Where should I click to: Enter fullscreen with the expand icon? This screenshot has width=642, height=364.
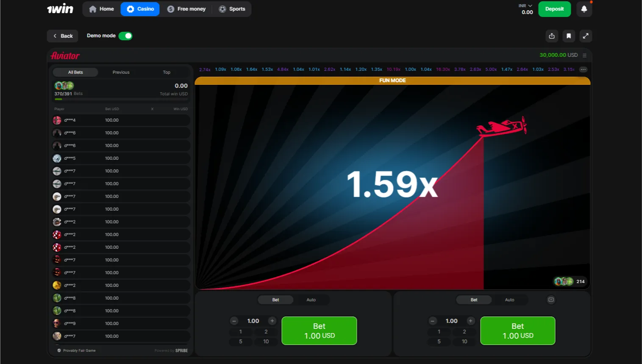point(586,36)
